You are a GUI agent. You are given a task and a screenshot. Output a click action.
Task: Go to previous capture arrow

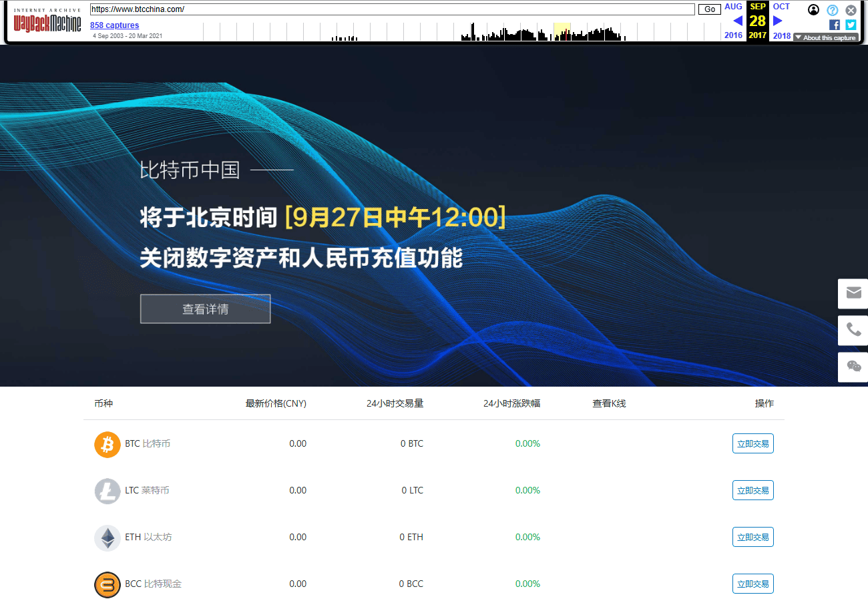coord(738,21)
